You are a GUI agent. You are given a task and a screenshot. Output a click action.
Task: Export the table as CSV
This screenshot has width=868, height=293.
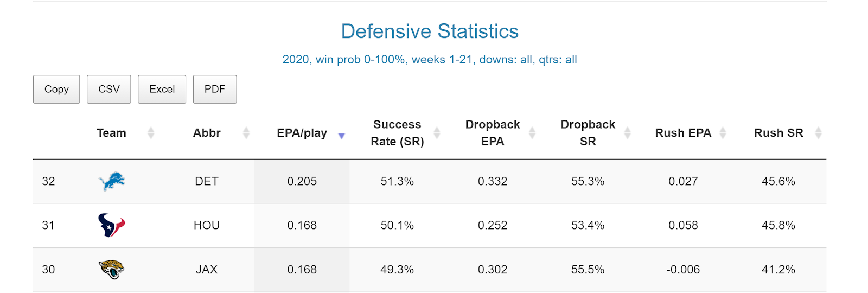click(x=108, y=89)
